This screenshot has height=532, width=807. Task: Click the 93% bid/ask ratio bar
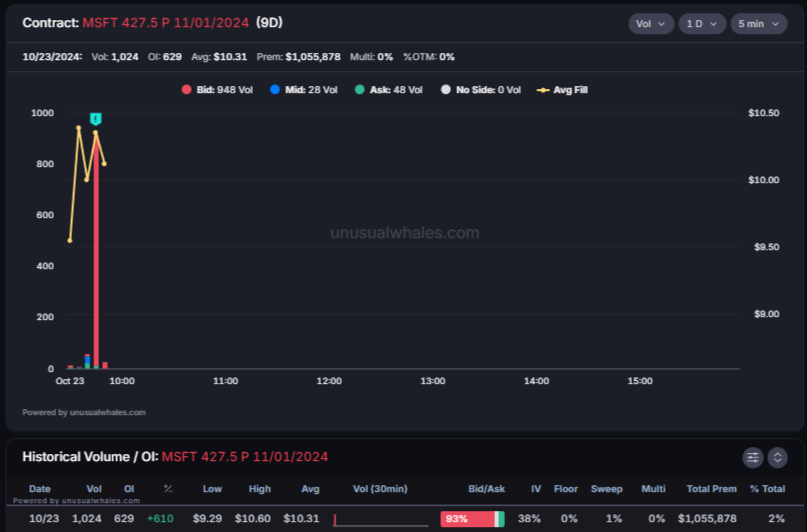472,519
